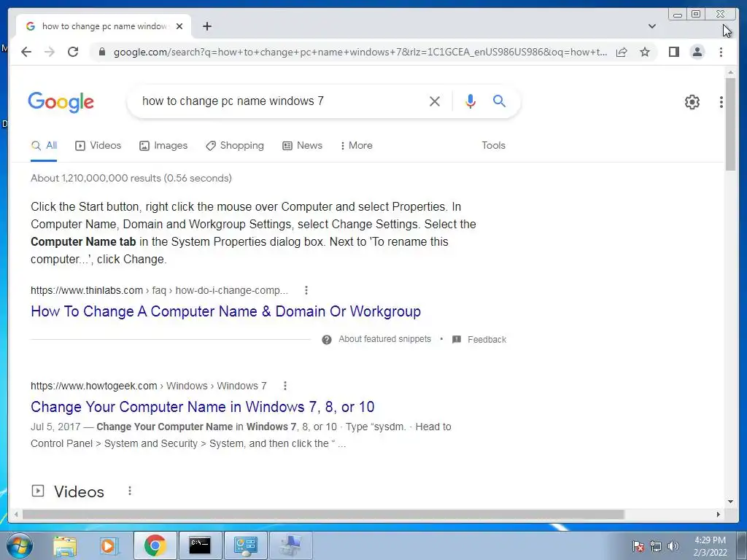Open the Control Panel taskbar window
The width and height of the screenshot is (747, 560).
[x=245, y=545]
